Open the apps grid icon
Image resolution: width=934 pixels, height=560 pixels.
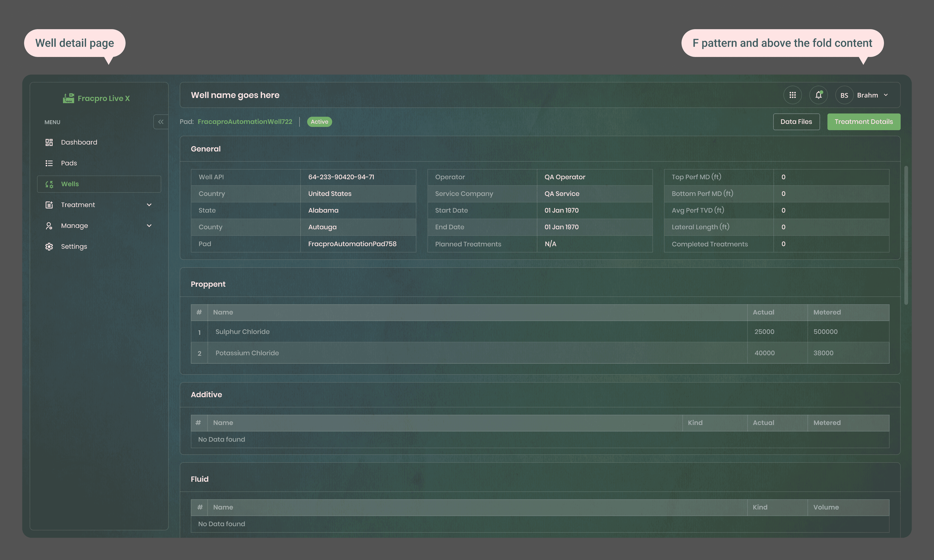tap(792, 95)
